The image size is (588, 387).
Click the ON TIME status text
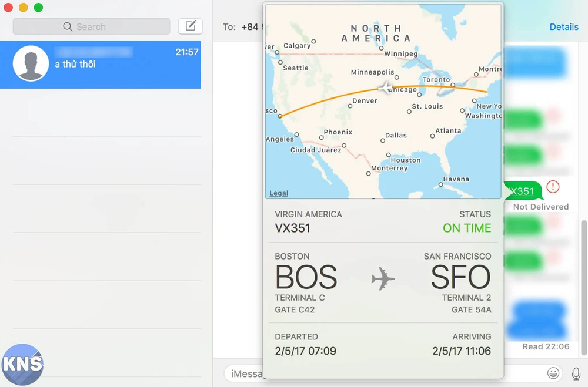coord(467,228)
